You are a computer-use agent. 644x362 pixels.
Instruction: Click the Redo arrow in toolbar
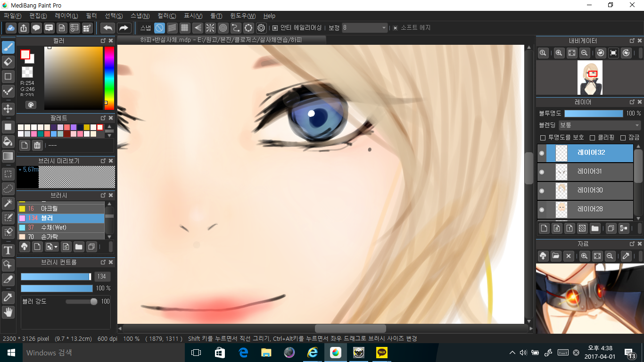pos(124,28)
